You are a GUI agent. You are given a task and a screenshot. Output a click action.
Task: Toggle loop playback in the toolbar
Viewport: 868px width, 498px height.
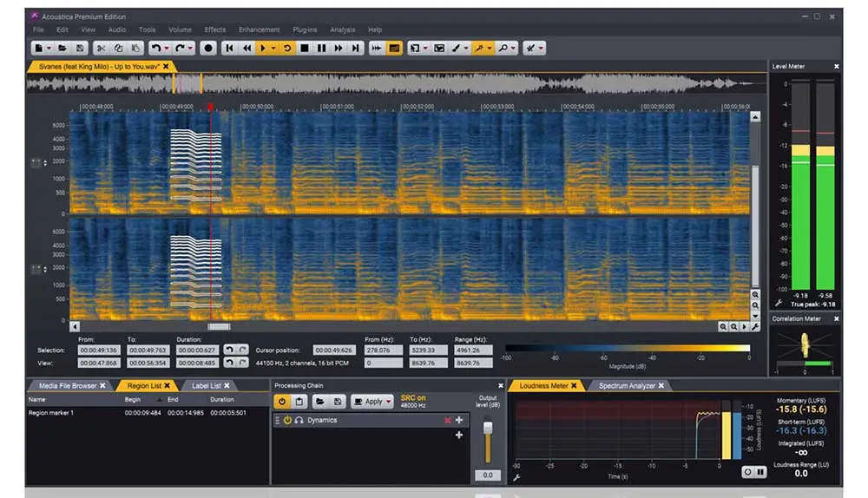(x=287, y=49)
